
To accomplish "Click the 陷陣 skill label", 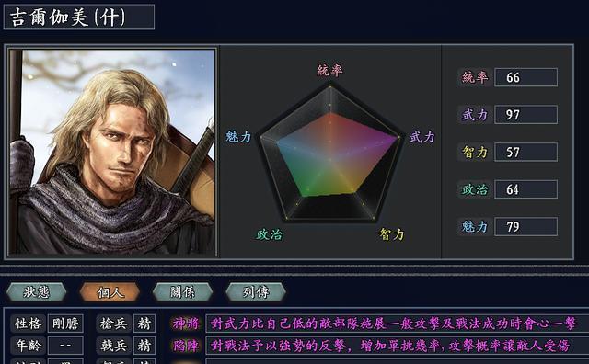I will pos(186,346).
